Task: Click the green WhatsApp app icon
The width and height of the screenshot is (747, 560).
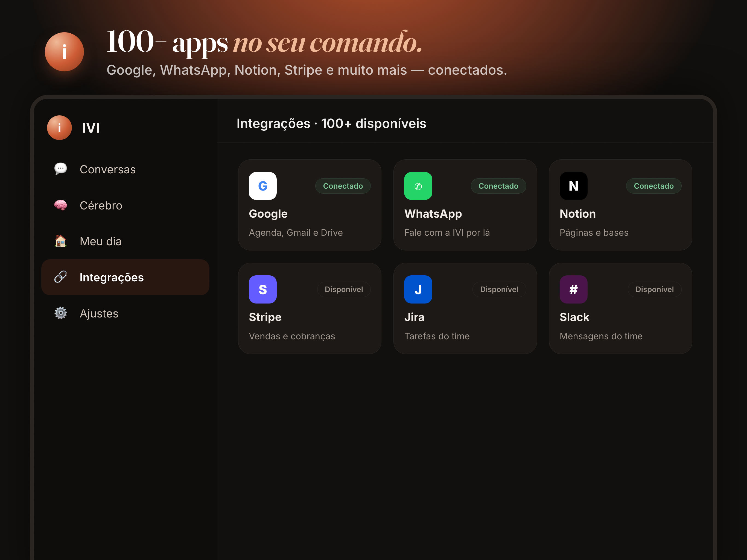Action: click(418, 186)
